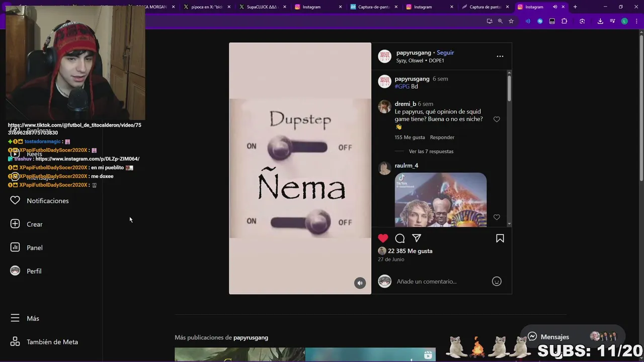This screenshot has height=362, width=644.
Task: Like dremi_b's comment
Action: [497, 119]
